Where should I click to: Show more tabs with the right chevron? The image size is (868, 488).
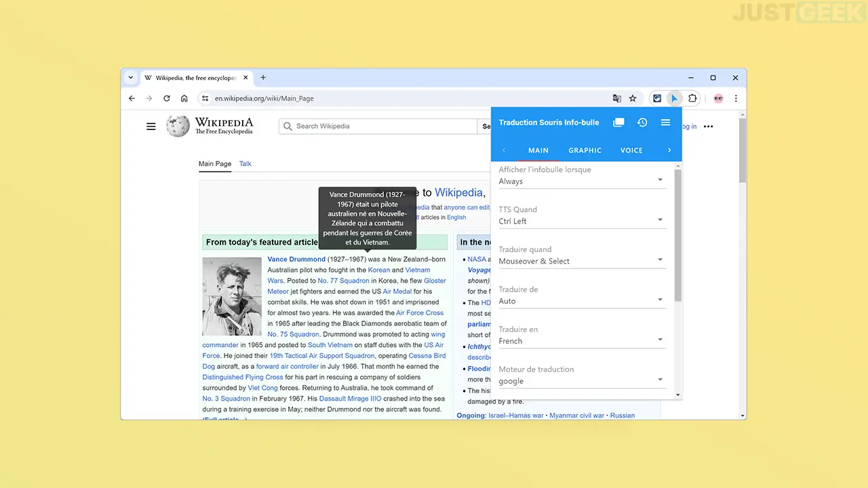pos(669,150)
